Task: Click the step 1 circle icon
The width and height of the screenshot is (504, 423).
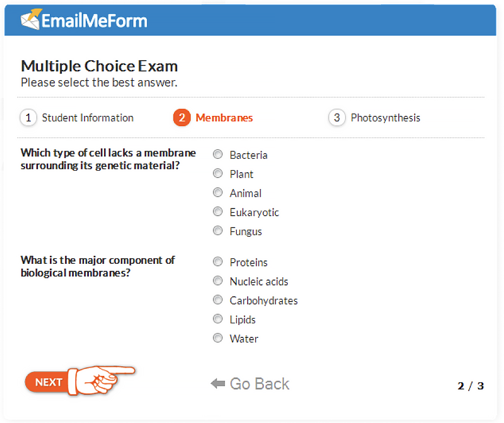Action: pyautogui.click(x=28, y=118)
